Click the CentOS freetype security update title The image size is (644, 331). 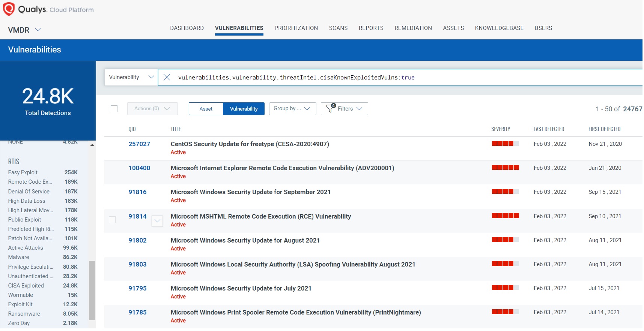tap(250, 144)
